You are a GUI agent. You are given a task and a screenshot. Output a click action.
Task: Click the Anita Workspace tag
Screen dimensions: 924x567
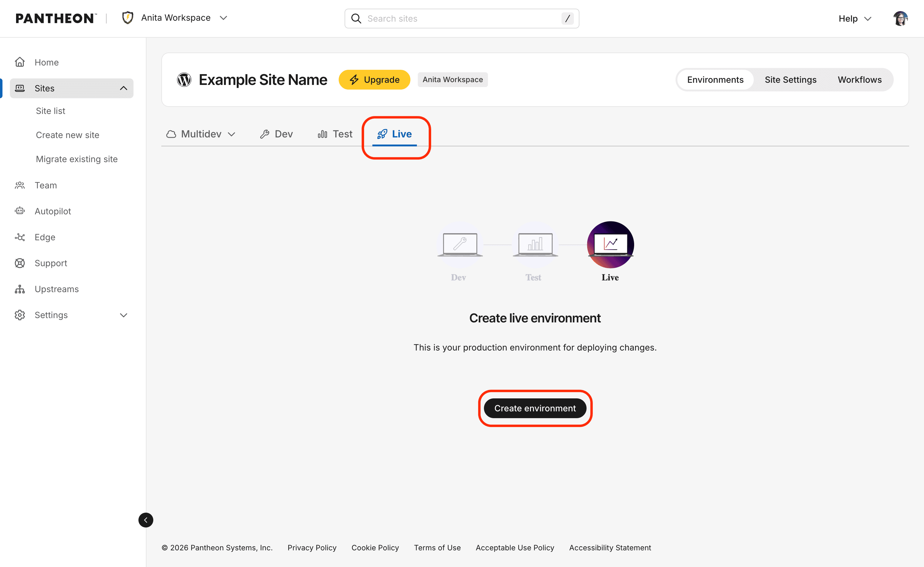click(x=453, y=79)
